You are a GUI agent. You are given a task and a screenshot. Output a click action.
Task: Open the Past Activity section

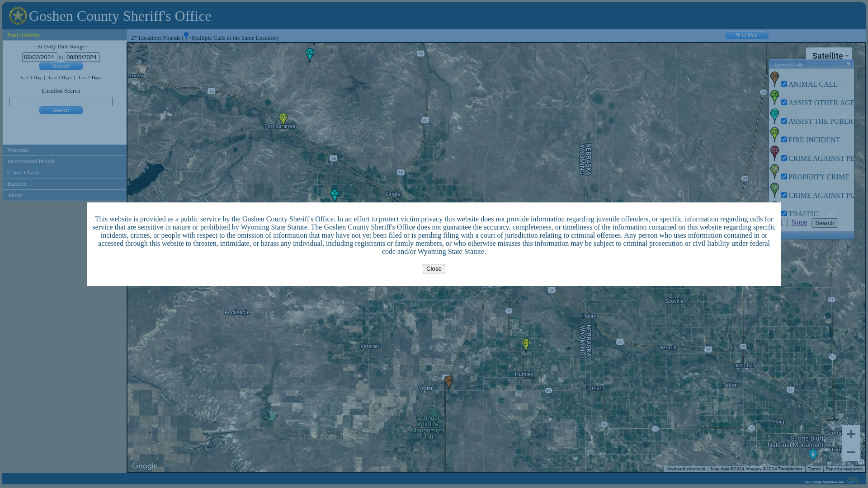(65, 35)
